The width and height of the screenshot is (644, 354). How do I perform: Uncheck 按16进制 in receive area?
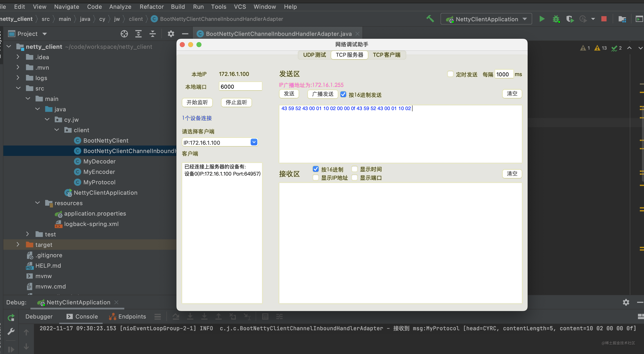point(316,169)
